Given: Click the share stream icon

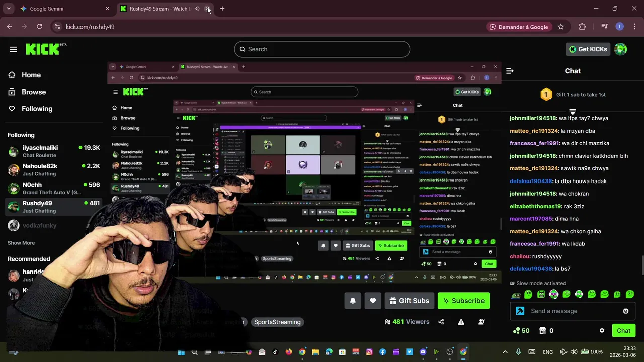Looking at the screenshot, I should (x=441, y=322).
